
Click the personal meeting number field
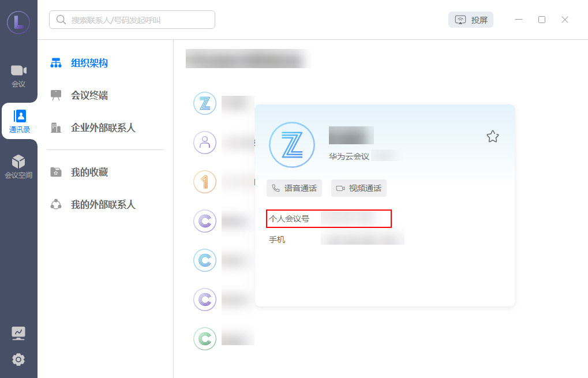[x=329, y=219]
